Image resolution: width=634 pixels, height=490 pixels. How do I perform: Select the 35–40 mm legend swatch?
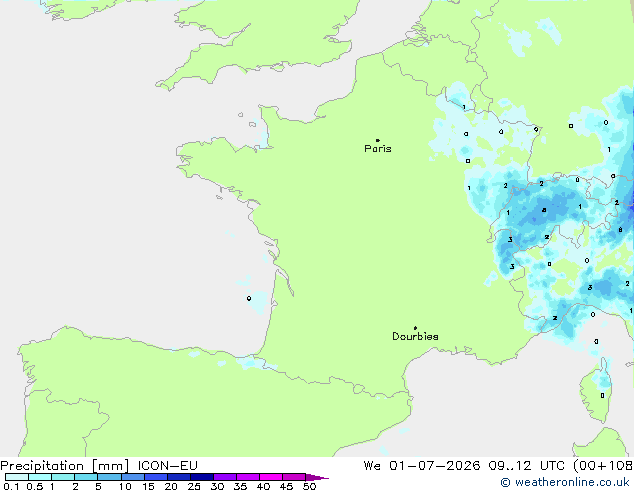coord(248,477)
